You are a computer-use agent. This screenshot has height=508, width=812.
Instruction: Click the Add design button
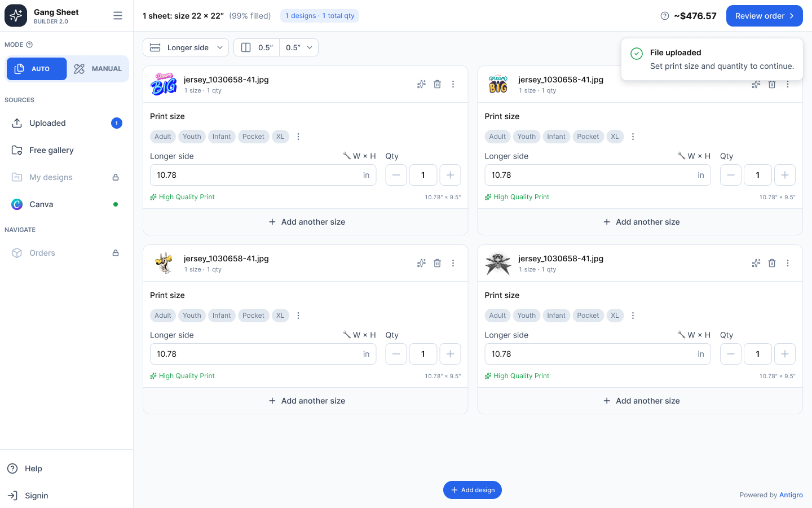[x=473, y=490]
